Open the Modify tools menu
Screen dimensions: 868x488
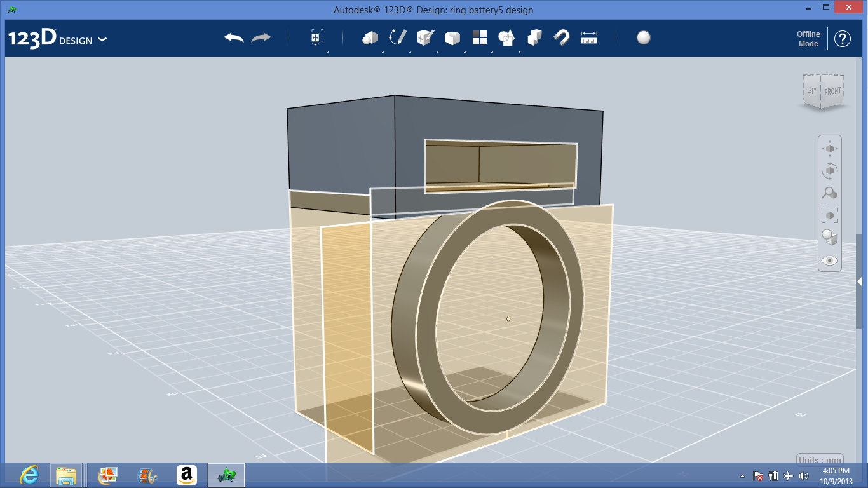452,38
